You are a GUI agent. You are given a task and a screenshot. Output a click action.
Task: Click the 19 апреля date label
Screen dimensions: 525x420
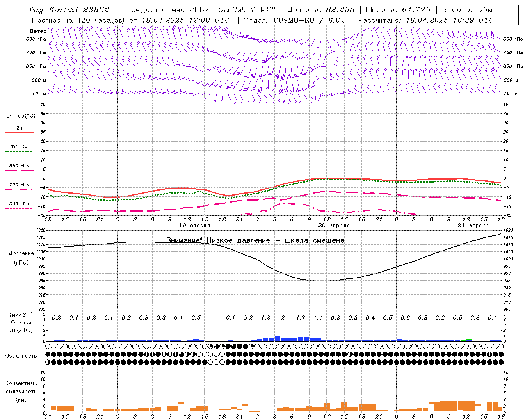tap(194, 226)
